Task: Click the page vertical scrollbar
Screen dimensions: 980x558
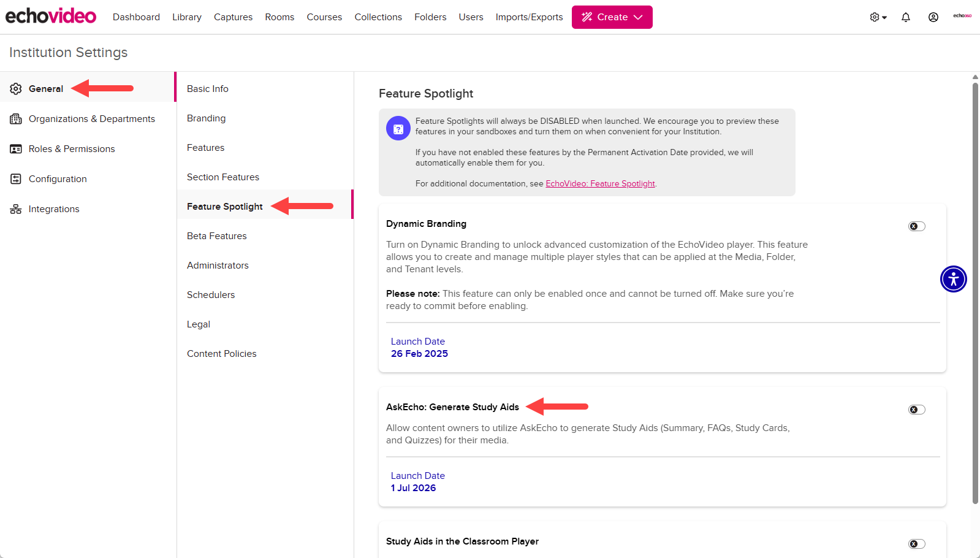Action: click(x=975, y=293)
